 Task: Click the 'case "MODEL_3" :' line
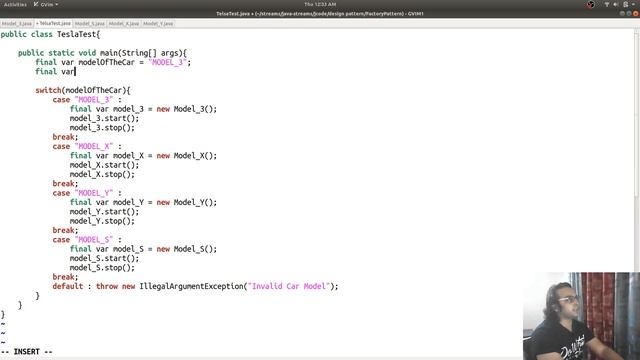pos(87,100)
